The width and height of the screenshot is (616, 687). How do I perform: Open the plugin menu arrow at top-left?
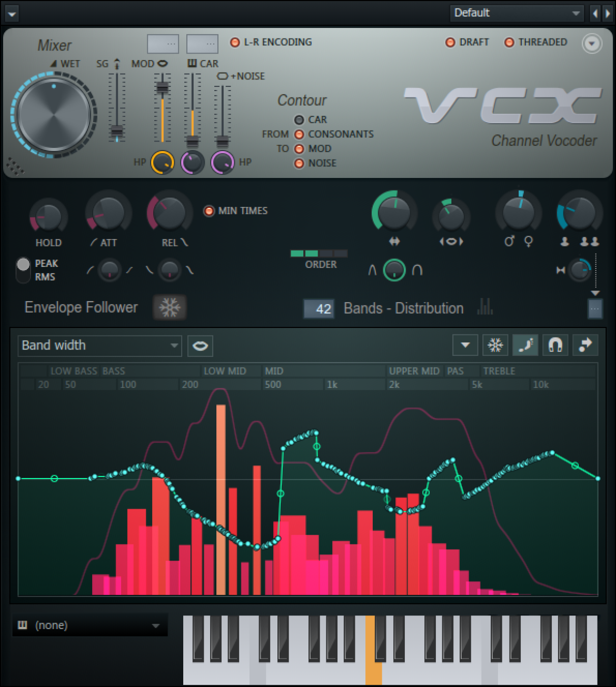11,13
